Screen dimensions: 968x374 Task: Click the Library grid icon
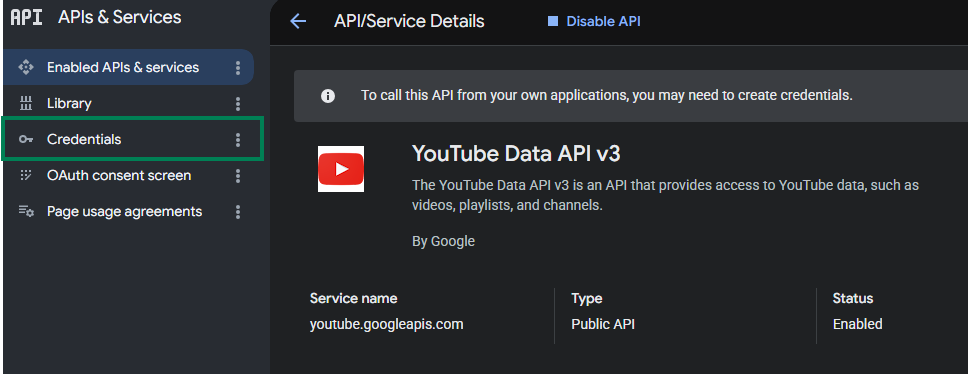tap(25, 104)
